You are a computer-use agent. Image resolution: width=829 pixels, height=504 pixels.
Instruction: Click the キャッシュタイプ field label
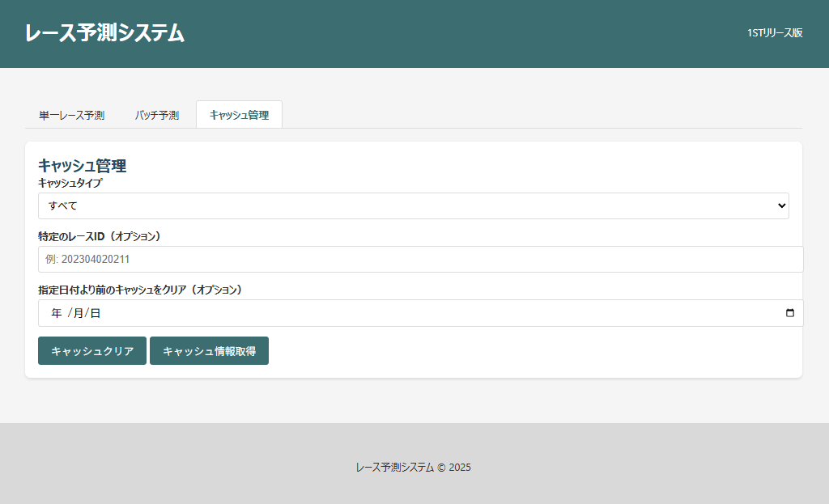[x=70, y=183]
